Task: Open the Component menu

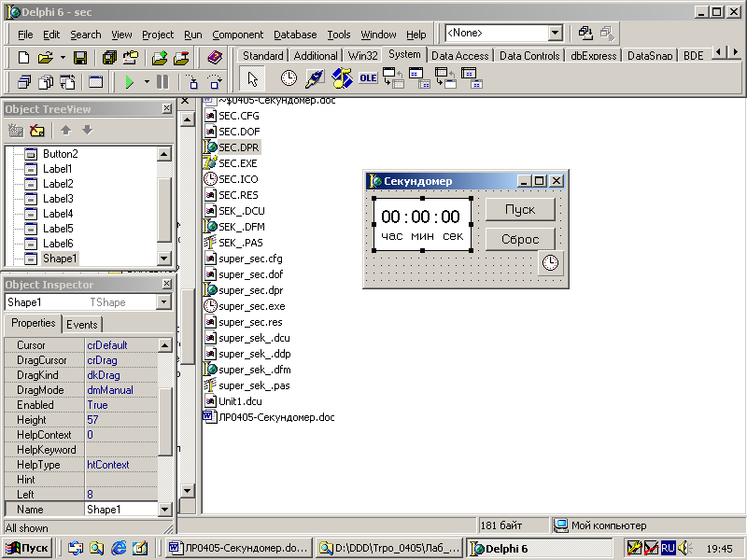Action: 238,35
